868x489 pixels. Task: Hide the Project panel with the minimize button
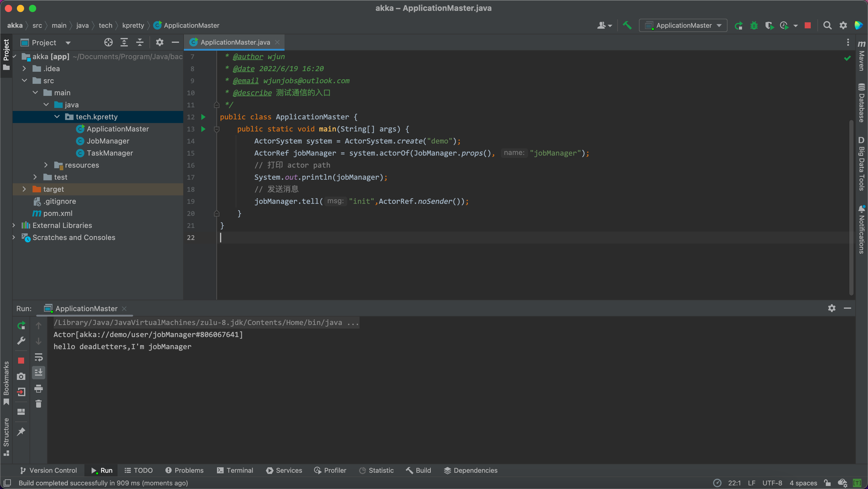(175, 42)
